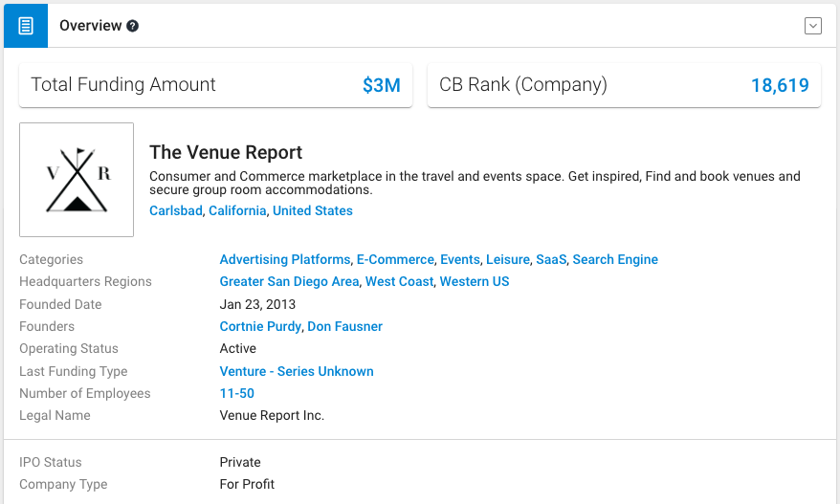Click the 11-50 employees link
This screenshot has height=504, width=840.
click(x=236, y=393)
